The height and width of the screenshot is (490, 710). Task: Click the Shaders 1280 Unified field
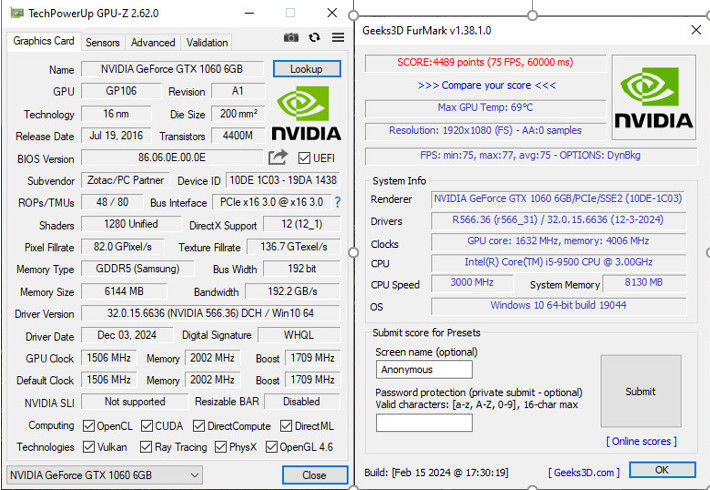[x=131, y=224]
